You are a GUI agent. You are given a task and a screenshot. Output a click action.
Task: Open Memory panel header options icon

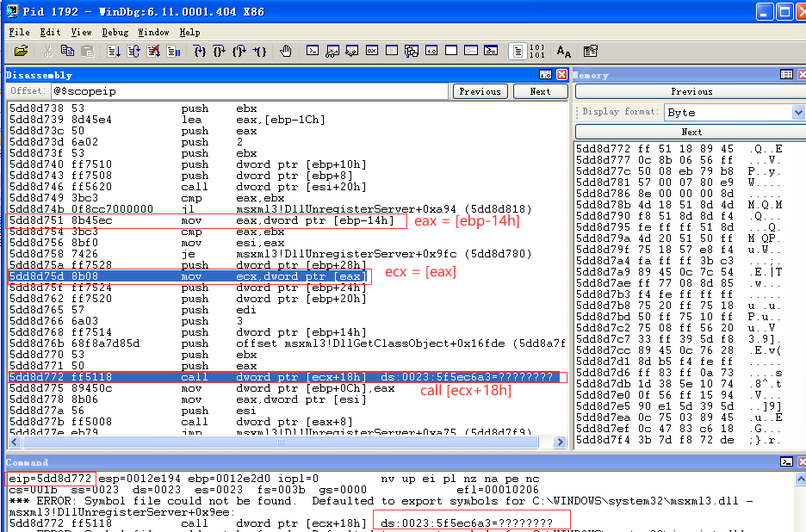[x=786, y=75]
